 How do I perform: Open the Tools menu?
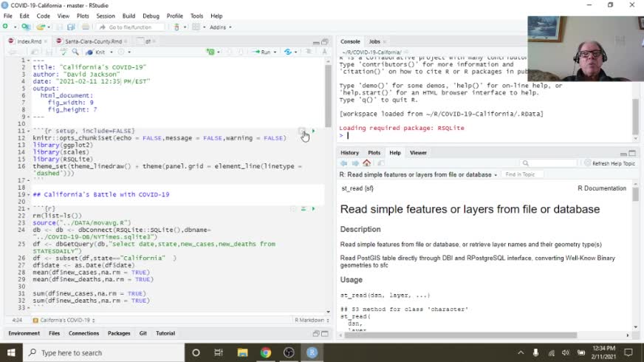click(196, 16)
